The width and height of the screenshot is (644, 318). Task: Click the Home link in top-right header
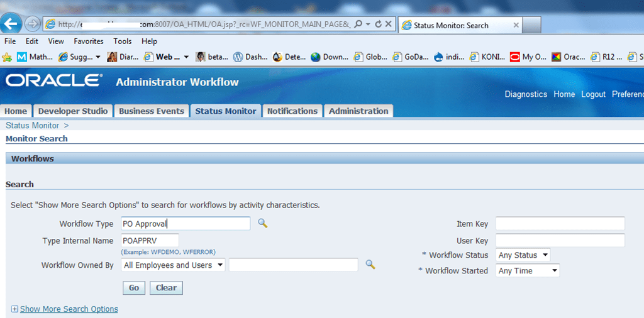pos(564,94)
